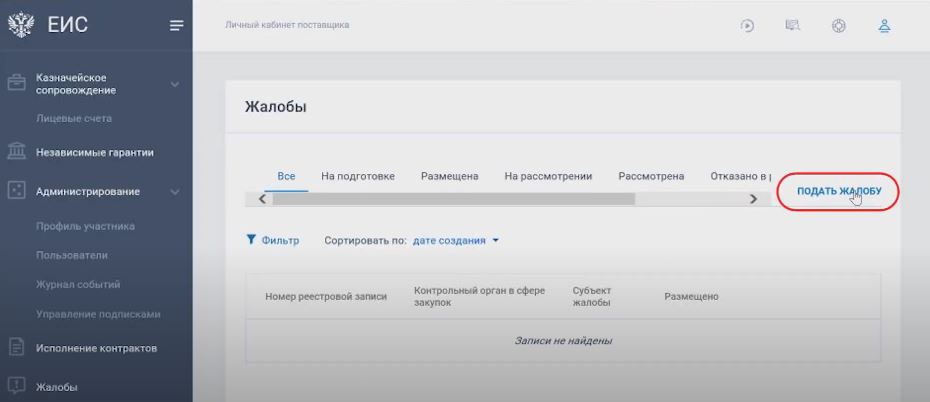
Task: Open Лицевые счета in sidebar
Action: pos(74,119)
